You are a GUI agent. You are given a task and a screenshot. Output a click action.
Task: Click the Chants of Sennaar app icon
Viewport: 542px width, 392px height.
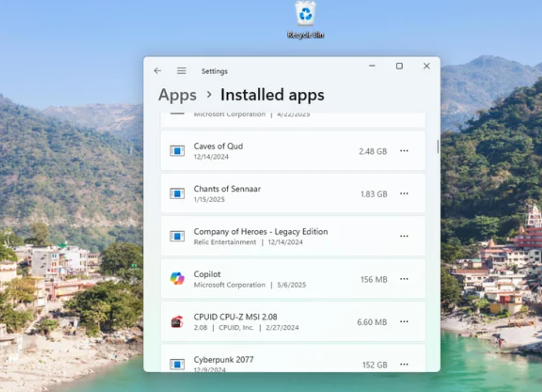tap(177, 194)
